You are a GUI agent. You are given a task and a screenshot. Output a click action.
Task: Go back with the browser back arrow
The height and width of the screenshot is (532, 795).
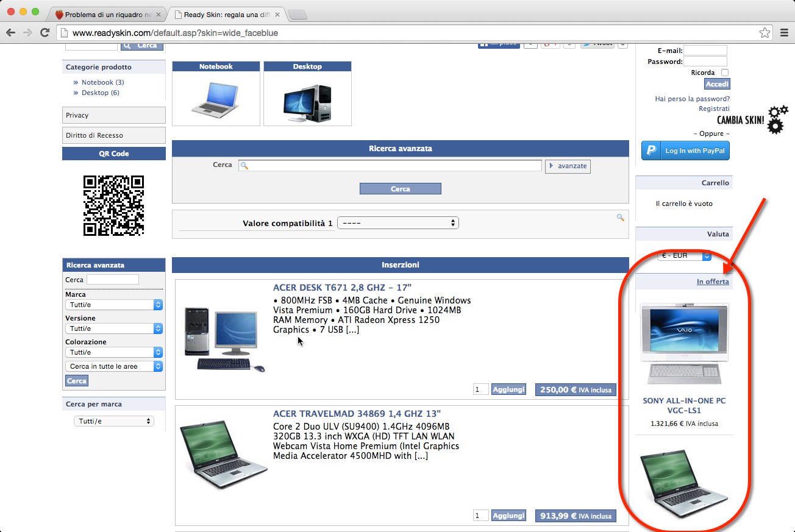click(11, 33)
